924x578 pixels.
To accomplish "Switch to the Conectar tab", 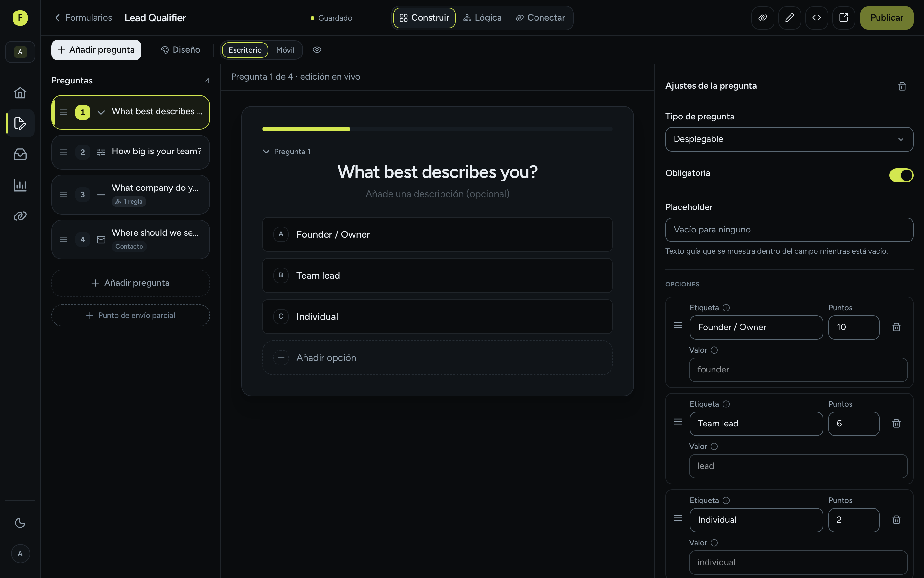I will (x=540, y=18).
